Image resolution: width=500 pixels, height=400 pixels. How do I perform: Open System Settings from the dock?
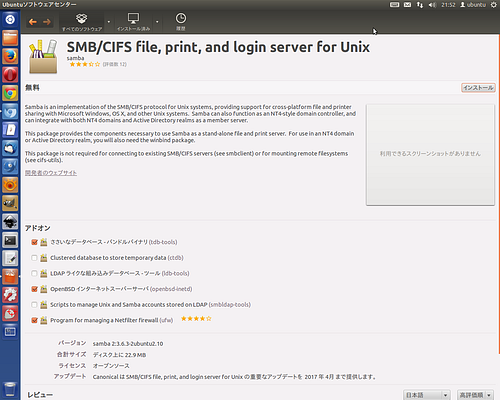click(x=10, y=295)
